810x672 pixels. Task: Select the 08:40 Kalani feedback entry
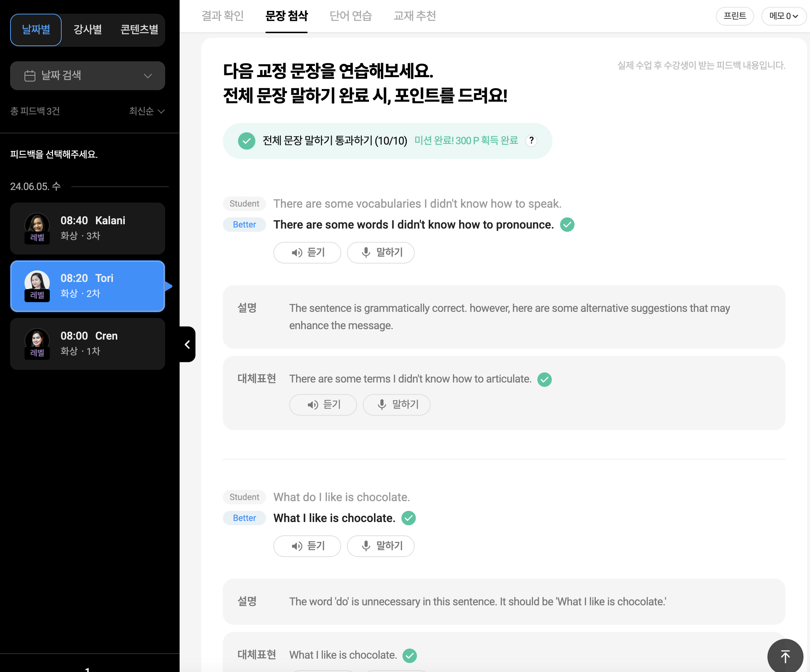88,228
